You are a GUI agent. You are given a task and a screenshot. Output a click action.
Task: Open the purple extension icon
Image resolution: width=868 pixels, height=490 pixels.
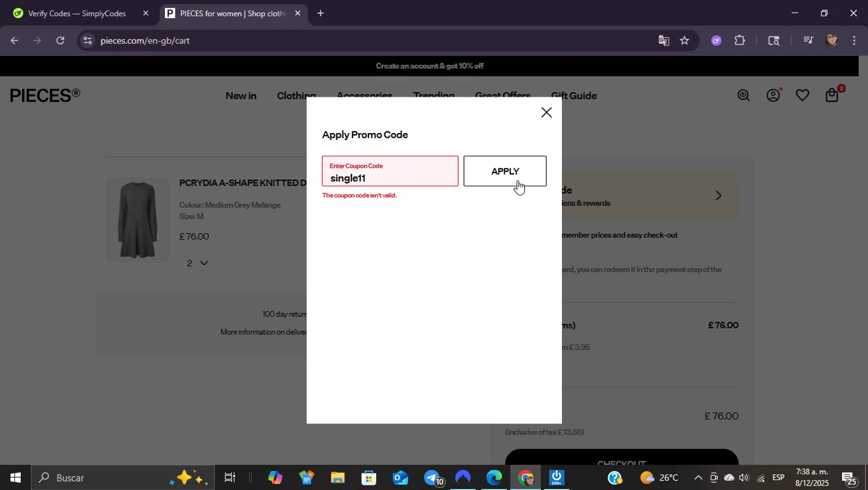click(716, 40)
